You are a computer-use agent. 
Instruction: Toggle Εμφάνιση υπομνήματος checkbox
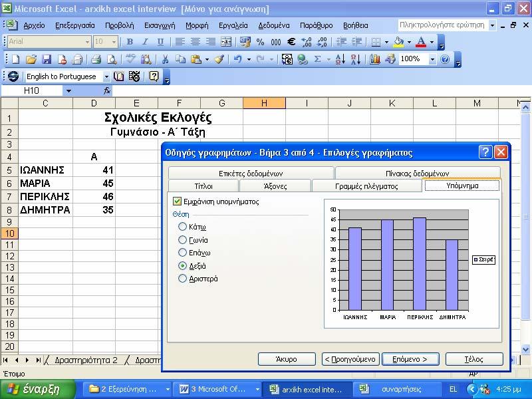177,201
